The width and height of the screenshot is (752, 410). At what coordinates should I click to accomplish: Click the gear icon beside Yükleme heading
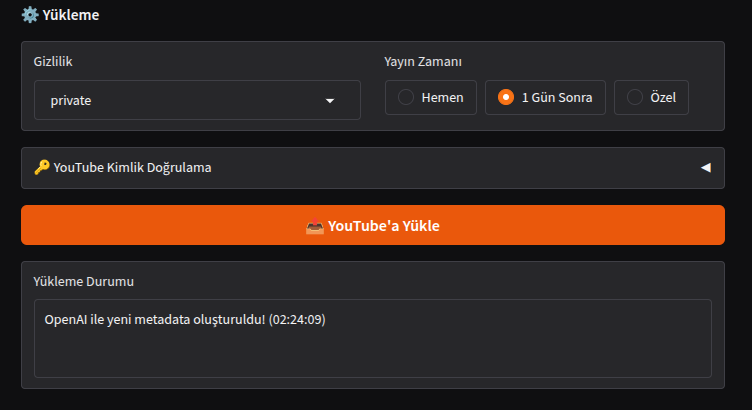[30, 15]
